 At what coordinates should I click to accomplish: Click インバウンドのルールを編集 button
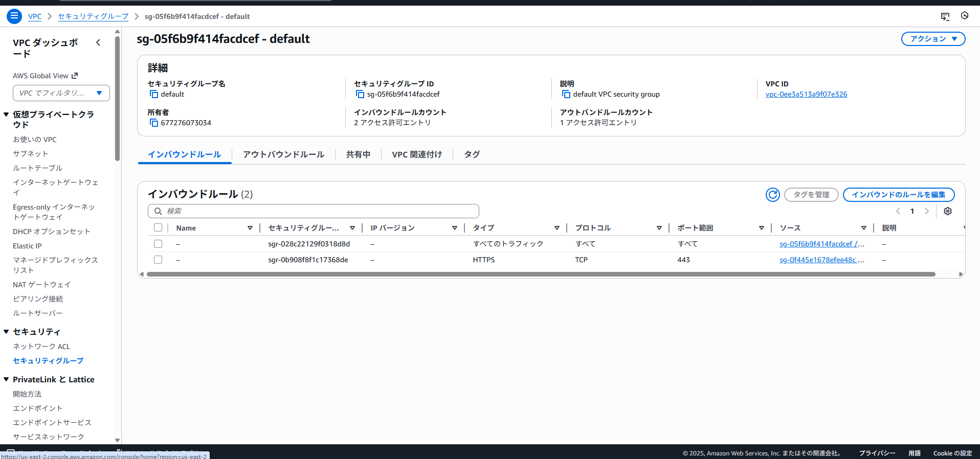[898, 195]
